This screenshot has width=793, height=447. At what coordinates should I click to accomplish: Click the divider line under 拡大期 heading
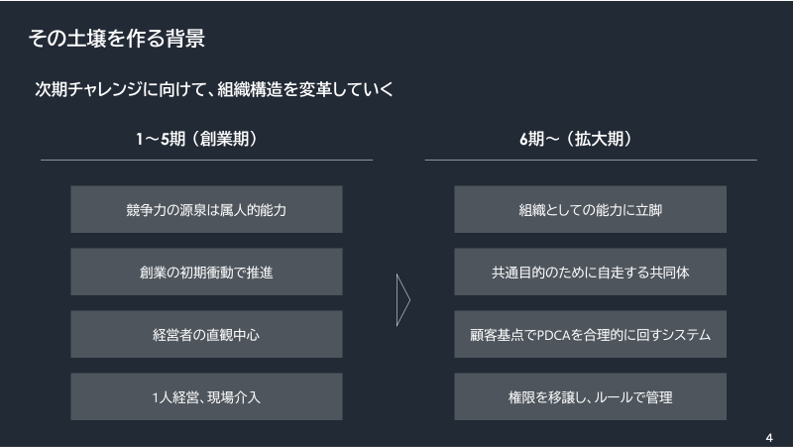[x=591, y=160]
